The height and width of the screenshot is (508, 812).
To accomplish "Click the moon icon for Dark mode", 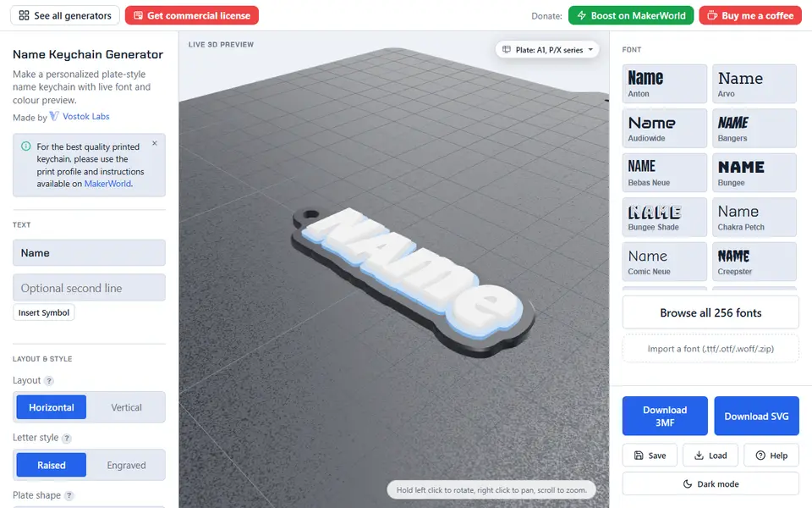I will coord(687,484).
